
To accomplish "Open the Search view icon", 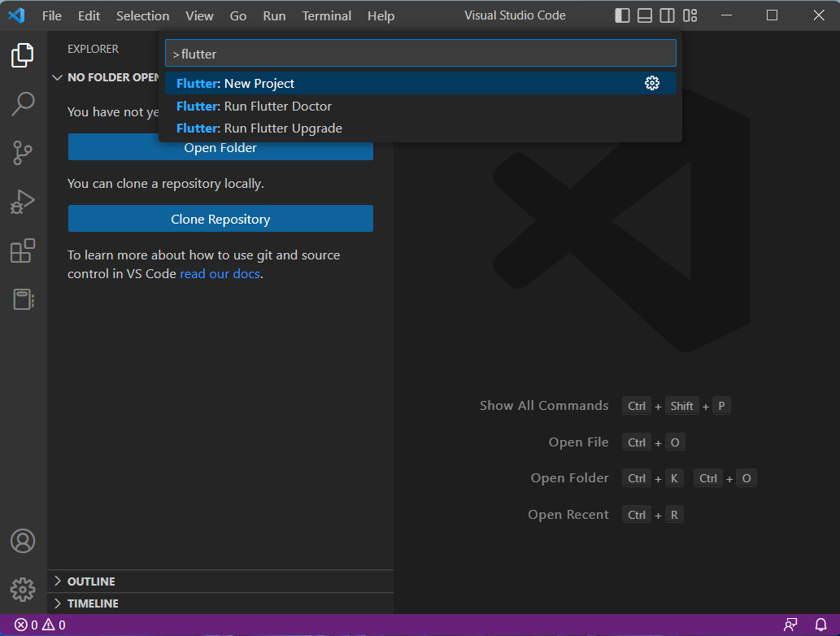I will (23, 104).
